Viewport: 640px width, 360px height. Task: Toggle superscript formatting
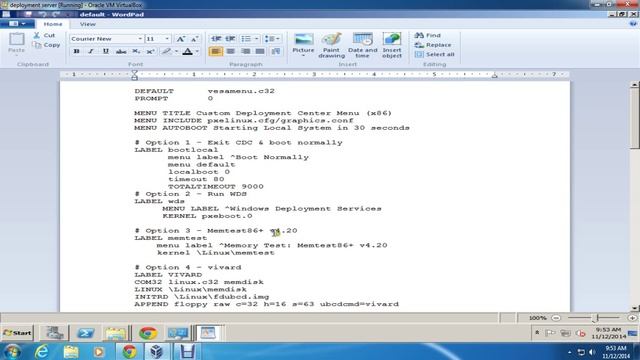point(150,51)
